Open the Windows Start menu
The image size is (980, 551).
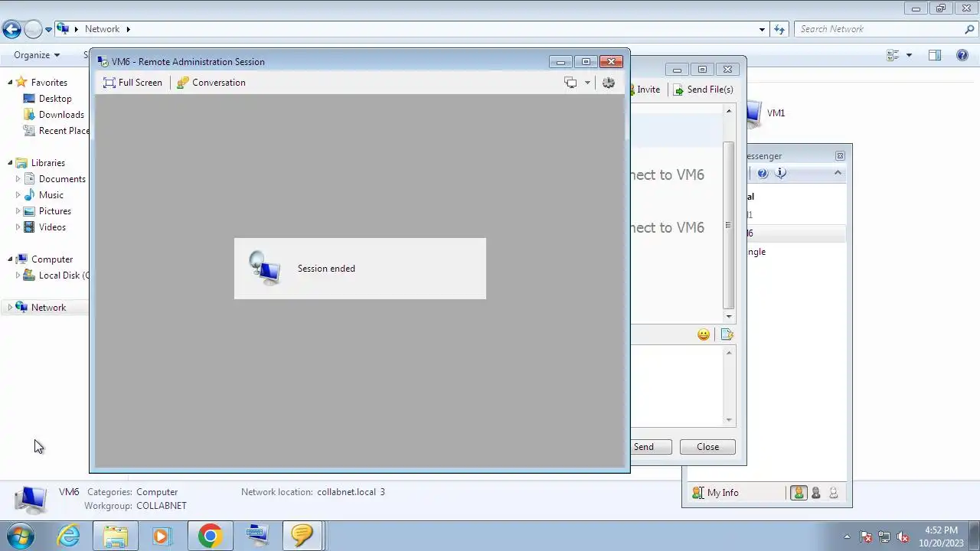click(x=21, y=536)
